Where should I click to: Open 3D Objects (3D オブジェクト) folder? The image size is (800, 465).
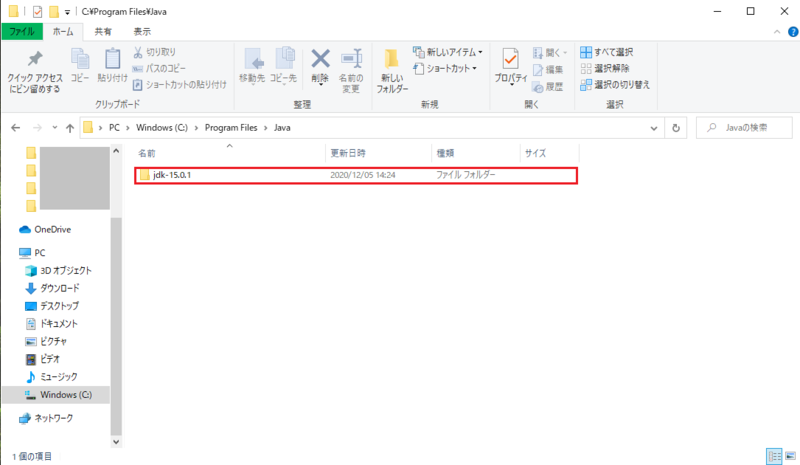point(58,271)
